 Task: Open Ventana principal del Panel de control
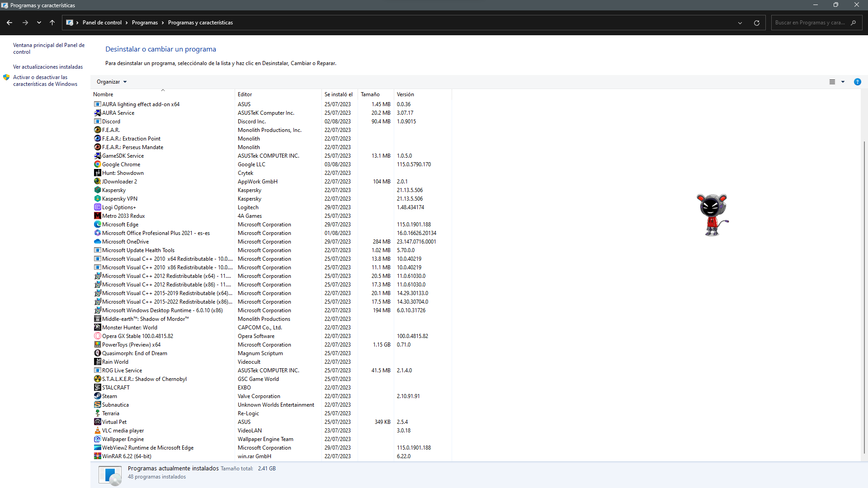(48, 48)
